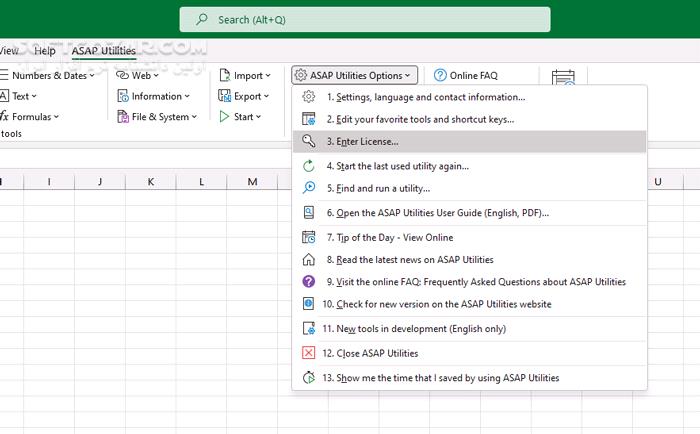Click the Import document icon
The image size is (700, 434).
pyautogui.click(x=225, y=75)
